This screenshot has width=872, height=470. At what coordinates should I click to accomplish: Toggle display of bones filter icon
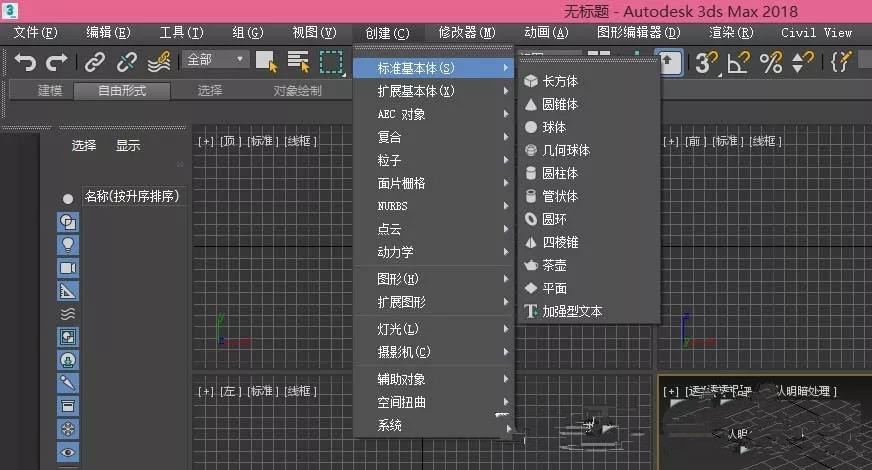click(x=68, y=383)
